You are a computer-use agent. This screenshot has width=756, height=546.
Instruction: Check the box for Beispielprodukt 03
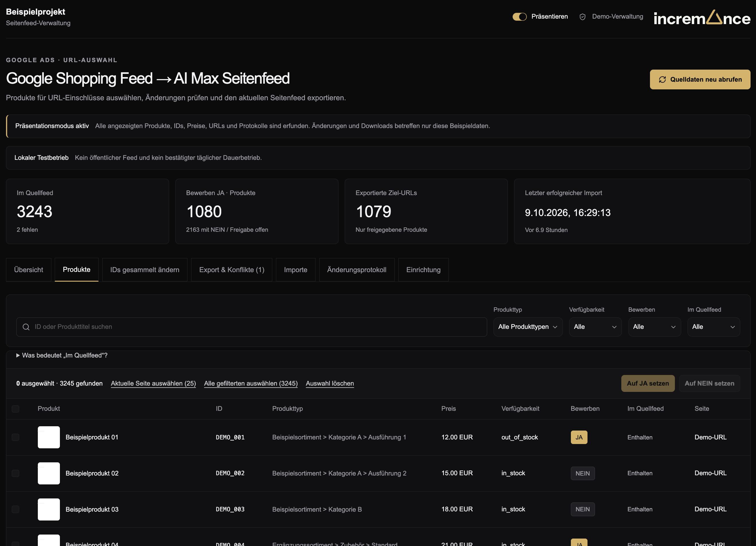[x=15, y=509]
